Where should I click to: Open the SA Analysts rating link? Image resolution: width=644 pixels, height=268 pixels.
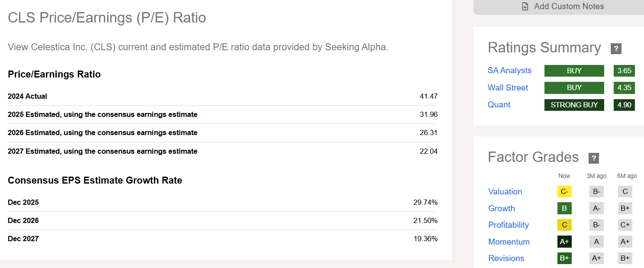[509, 71]
